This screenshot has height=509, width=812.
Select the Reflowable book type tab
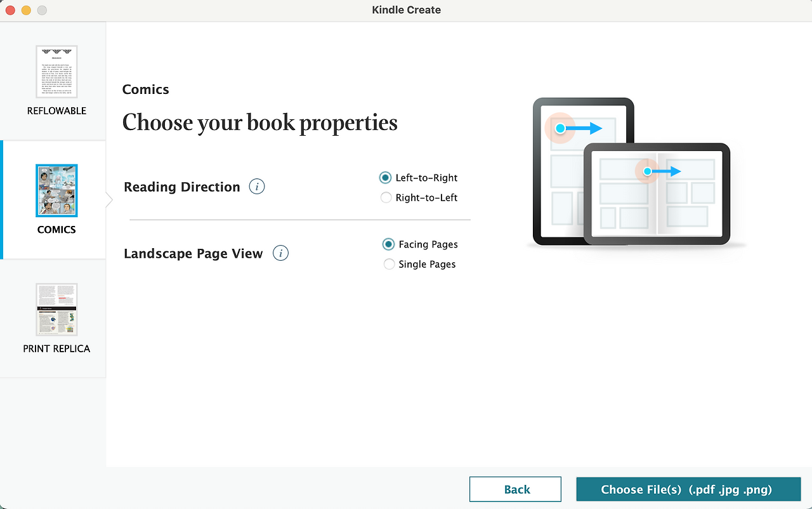pos(53,81)
